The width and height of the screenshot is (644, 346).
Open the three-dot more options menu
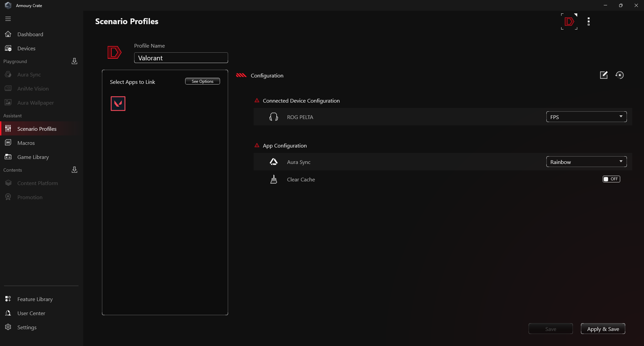tap(589, 21)
